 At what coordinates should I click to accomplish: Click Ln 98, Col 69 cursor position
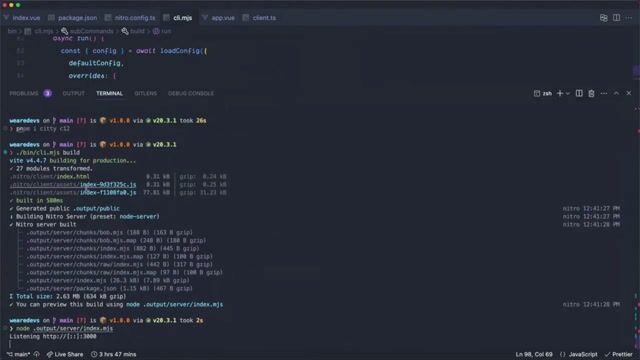[533, 354]
